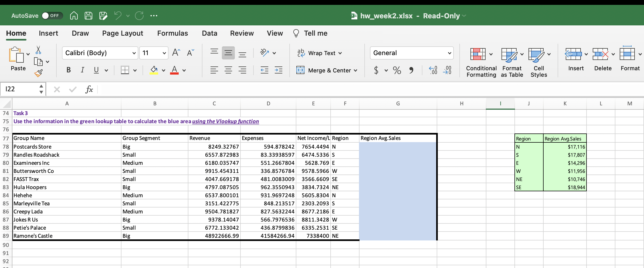Image resolution: width=644 pixels, height=268 pixels.
Task: Apply bold formatting
Action: point(68,70)
